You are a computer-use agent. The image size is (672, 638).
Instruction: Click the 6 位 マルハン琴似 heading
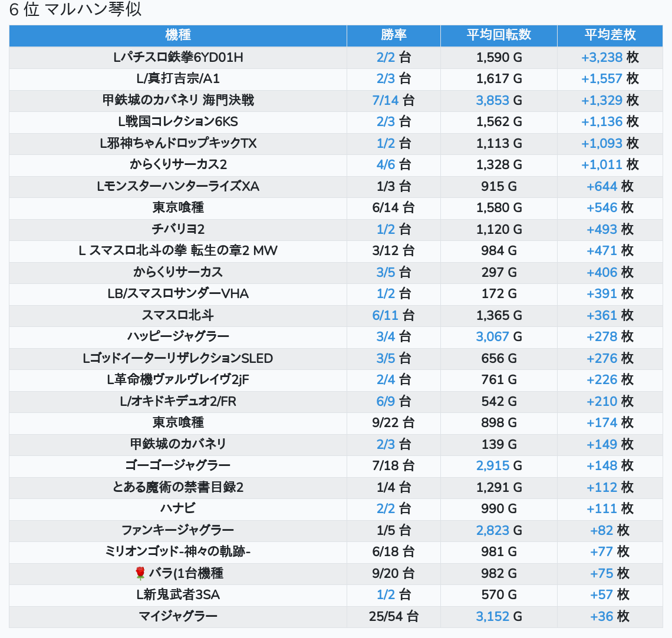tap(75, 9)
